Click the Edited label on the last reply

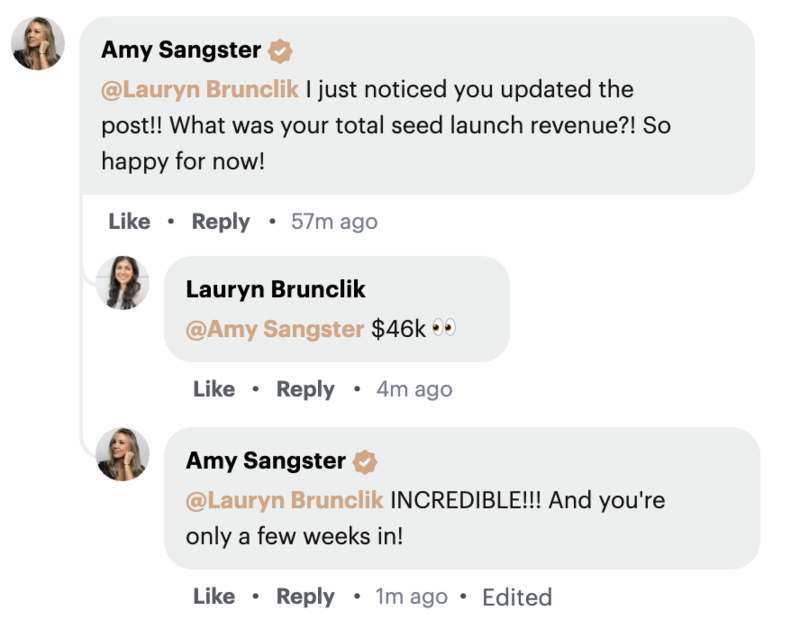click(517, 597)
